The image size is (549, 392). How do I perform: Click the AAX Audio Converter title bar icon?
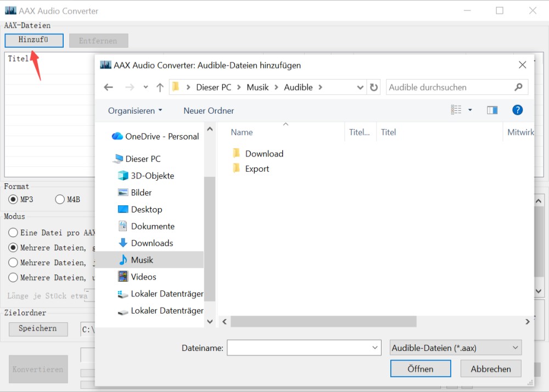10,10
